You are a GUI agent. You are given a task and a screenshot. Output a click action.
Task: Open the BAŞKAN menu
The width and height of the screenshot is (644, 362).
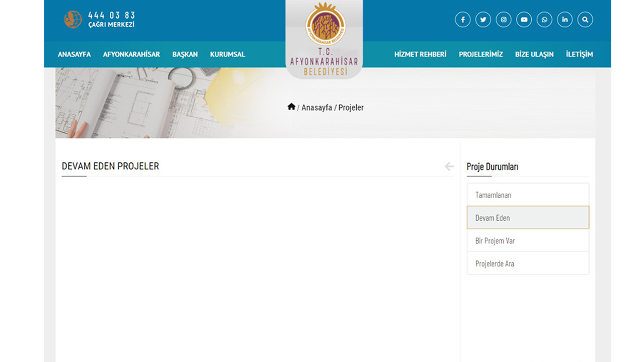coord(185,54)
